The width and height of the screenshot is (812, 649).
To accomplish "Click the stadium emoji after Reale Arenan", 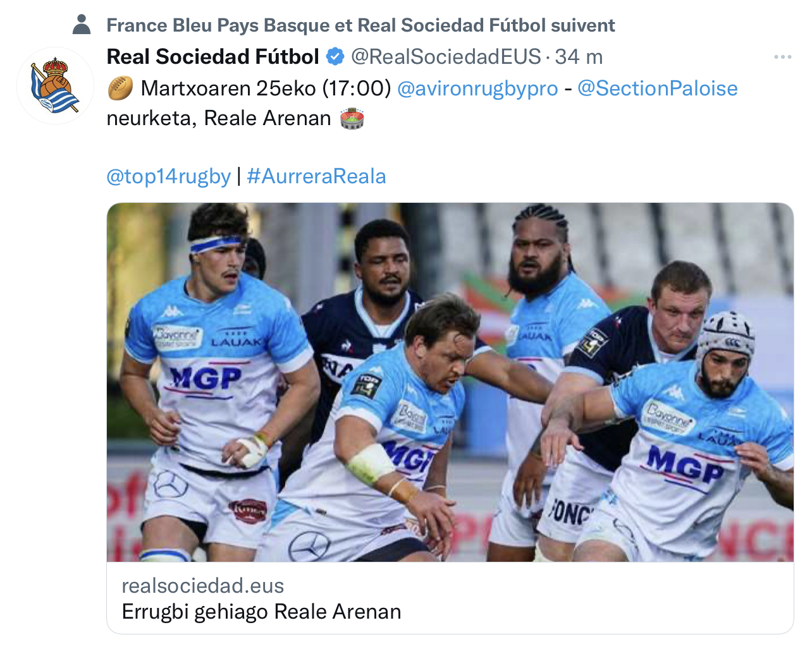I will 352,118.
